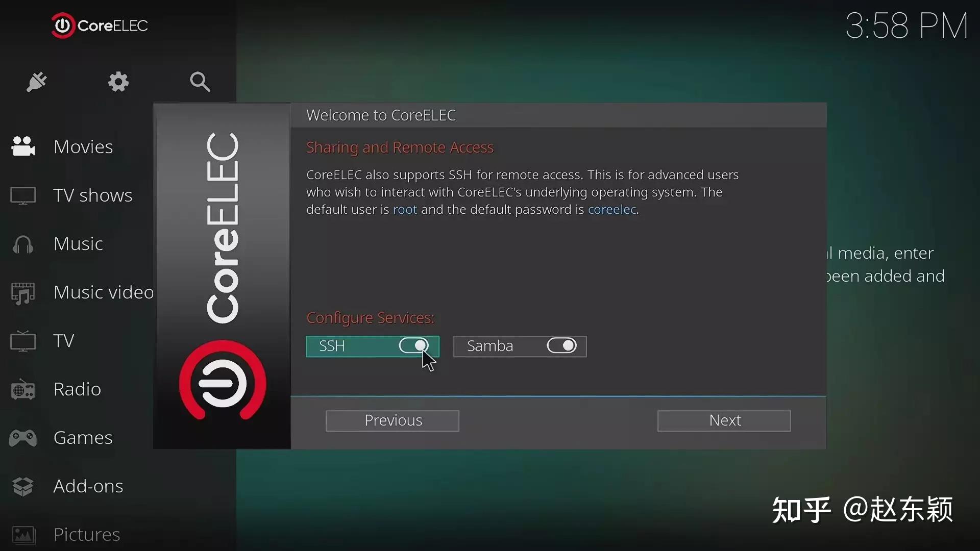Image resolution: width=980 pixels, height=551 pixels.
Task: Select the TV menu entry
Action: pyautogui.click(x=64, y=341)
